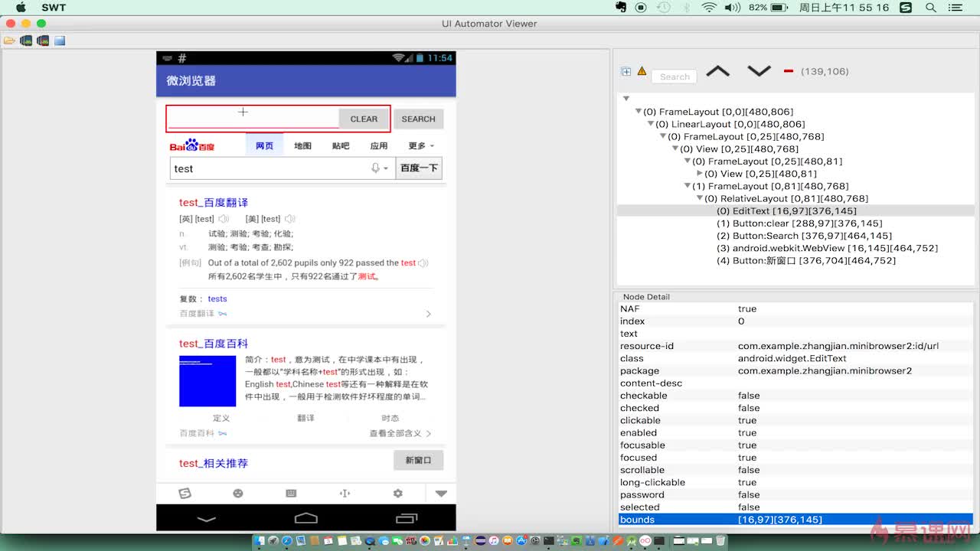Viewport: 980px width, 551px height.
Task: Open the test_百度翻译 result link
Action: pyautogui.click(x=214, y=203)
